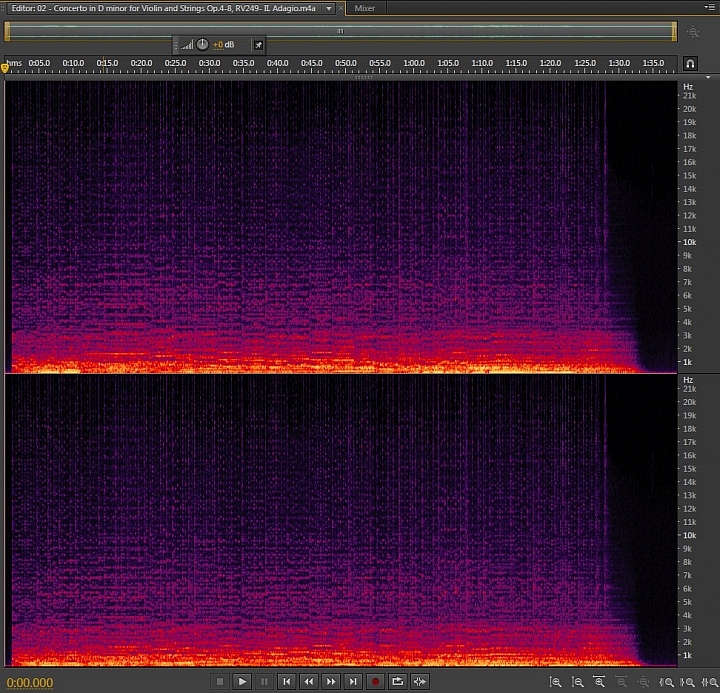Zoom in at the In Point
Viewport: 720px width, 693px height.
[x=666, y=682]
